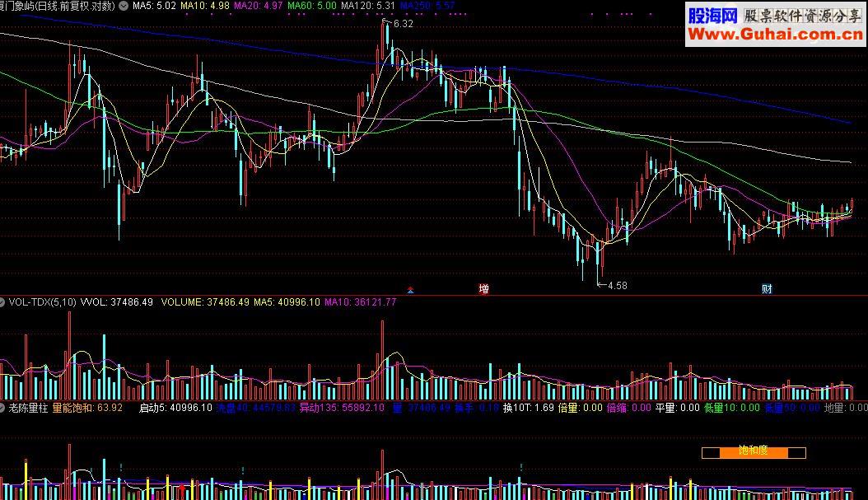Click the red up-arrow info marker
The width and height of the screenshot is (868, 500).
point(410,290)
